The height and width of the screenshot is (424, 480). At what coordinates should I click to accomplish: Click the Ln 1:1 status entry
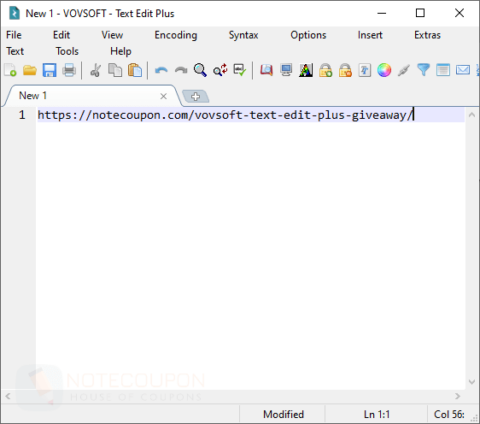[x=377, y=414]
